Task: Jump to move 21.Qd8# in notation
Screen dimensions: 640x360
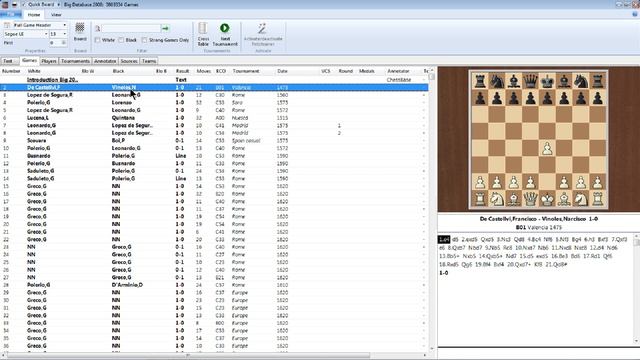Action: [556, 264]
